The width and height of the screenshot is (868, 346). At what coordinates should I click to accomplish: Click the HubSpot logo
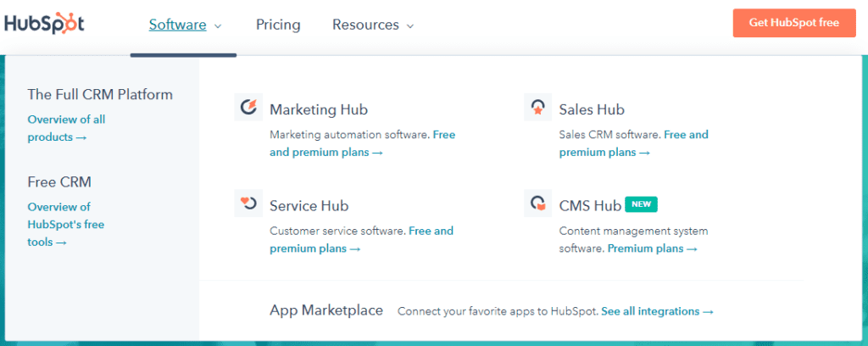coord(44,24)
